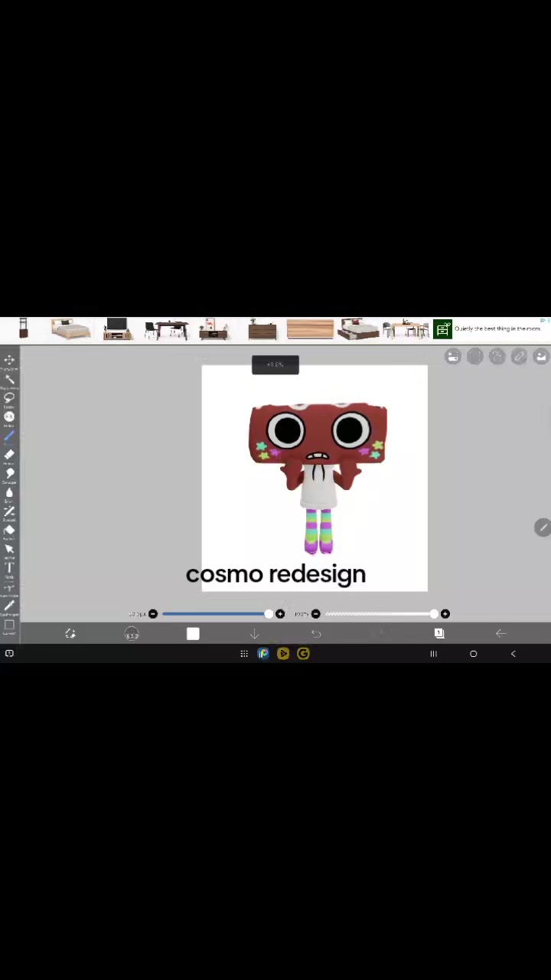
Task: Open the "Quietly the best thing" ad text
Action: pos(497,328)
